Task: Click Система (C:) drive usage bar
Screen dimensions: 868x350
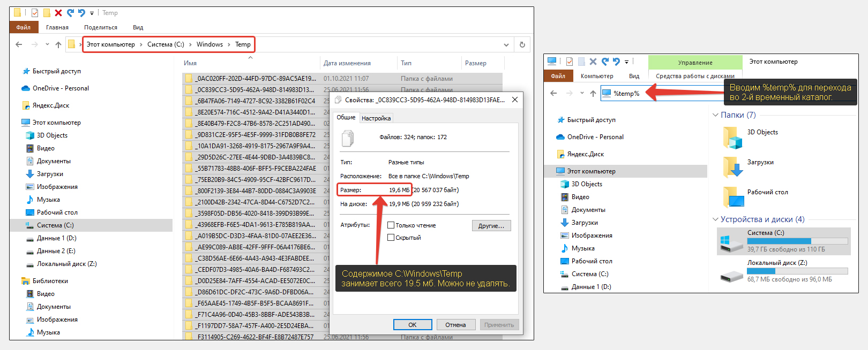Action: pyautogui.click(x=797, y=241)
